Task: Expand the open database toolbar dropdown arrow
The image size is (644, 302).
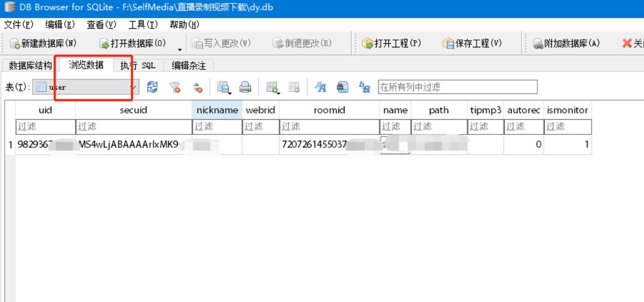Action: (180, 49)
